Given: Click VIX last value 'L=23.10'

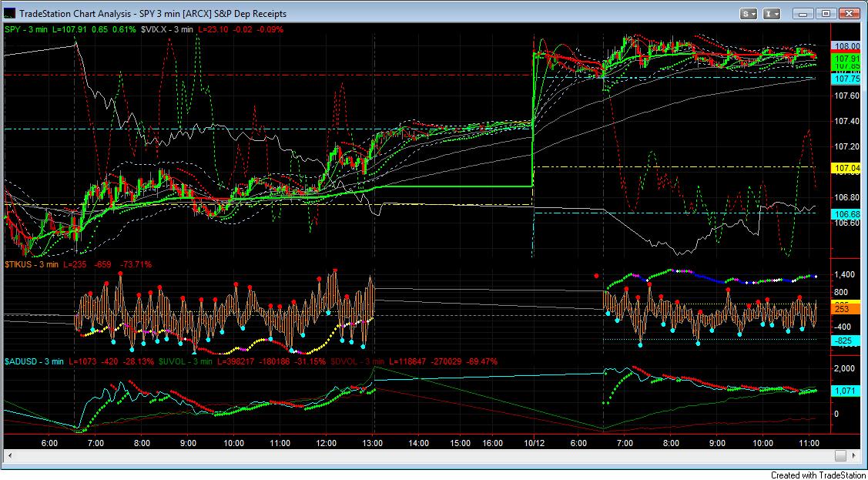Looking at the screenshot, I should [212, 29].
